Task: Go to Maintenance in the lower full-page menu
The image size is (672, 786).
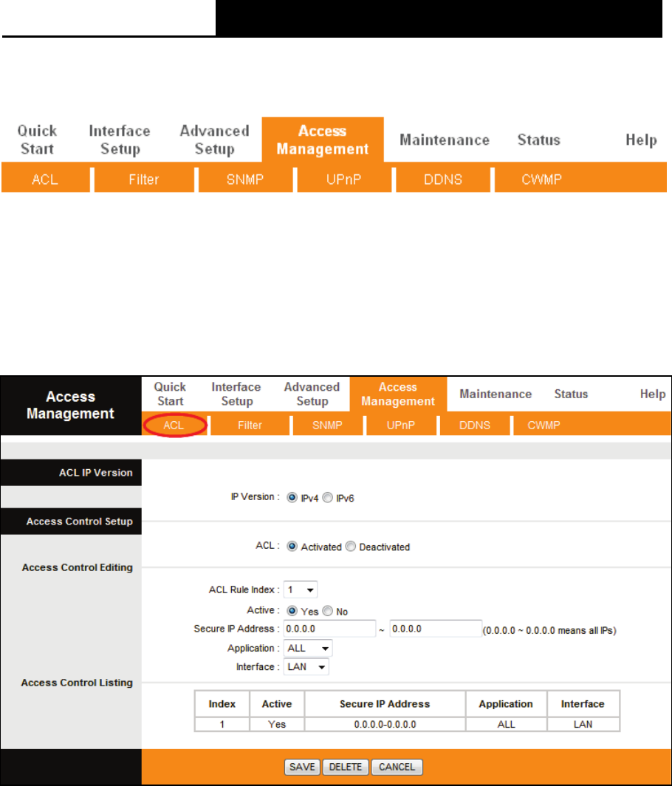Action: [496, 394]
